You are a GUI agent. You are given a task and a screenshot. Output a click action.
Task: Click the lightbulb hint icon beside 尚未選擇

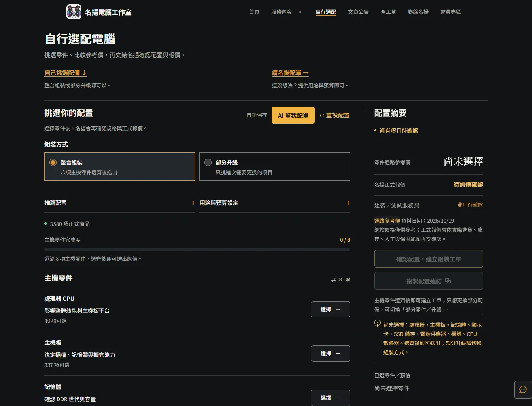click(377, 323)
